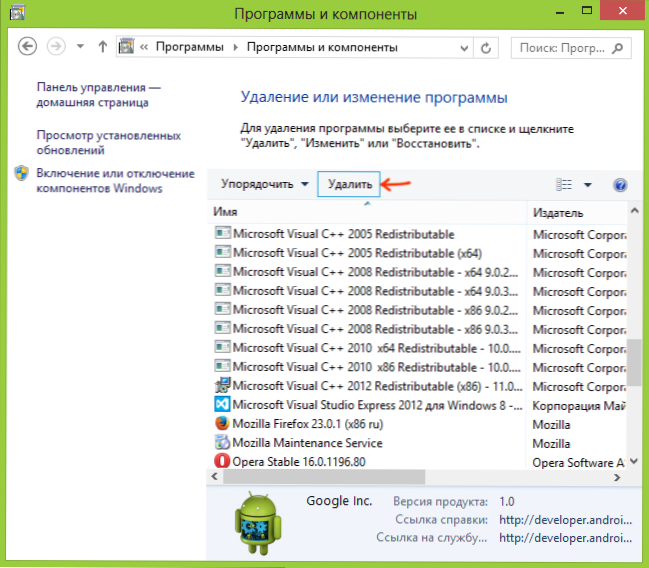
Task: Click Программы и компоненты breadcrumb
Action: pos(322,47)
